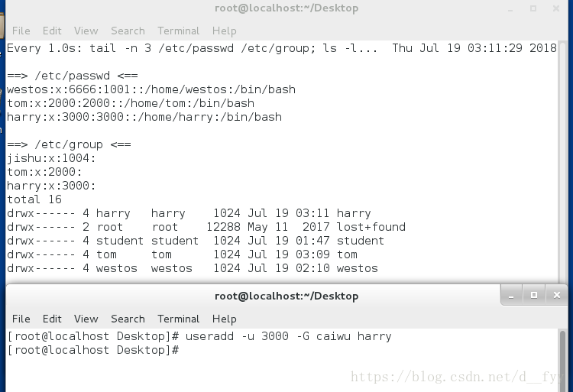573x392 pixels.
Task: Click the 'jishu:x:1004:' group entry
Action: [x=51, y=158]
